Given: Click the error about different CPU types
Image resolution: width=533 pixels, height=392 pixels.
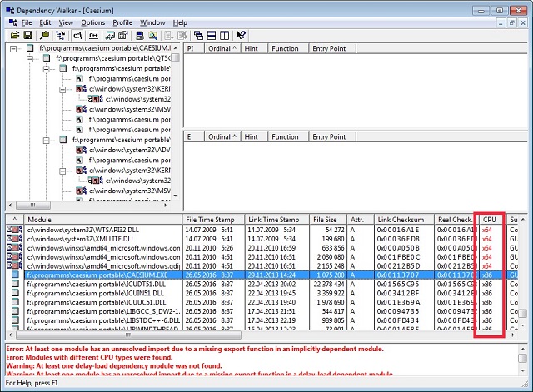Looking at the screenshot, I should [x=89, y=357].
